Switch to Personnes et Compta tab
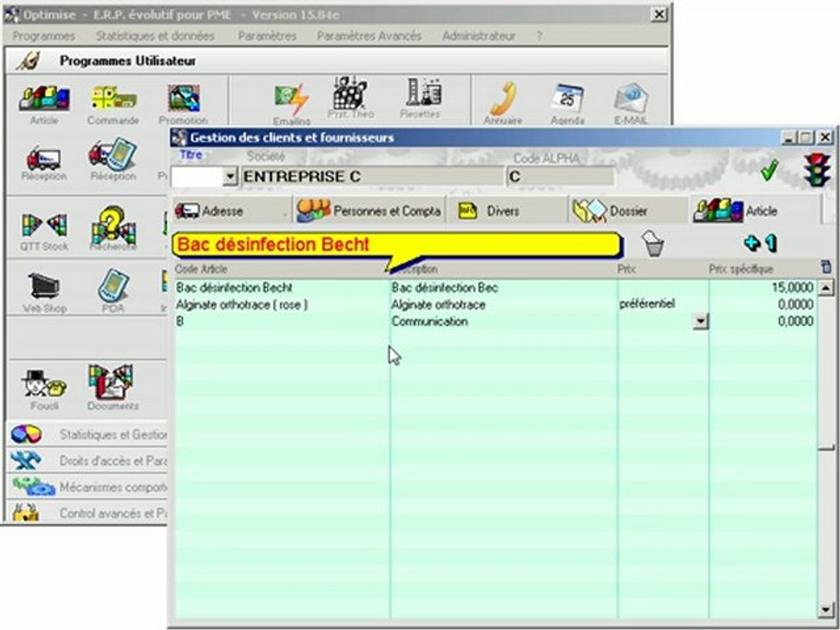840x630 pixels. [369, 210]
